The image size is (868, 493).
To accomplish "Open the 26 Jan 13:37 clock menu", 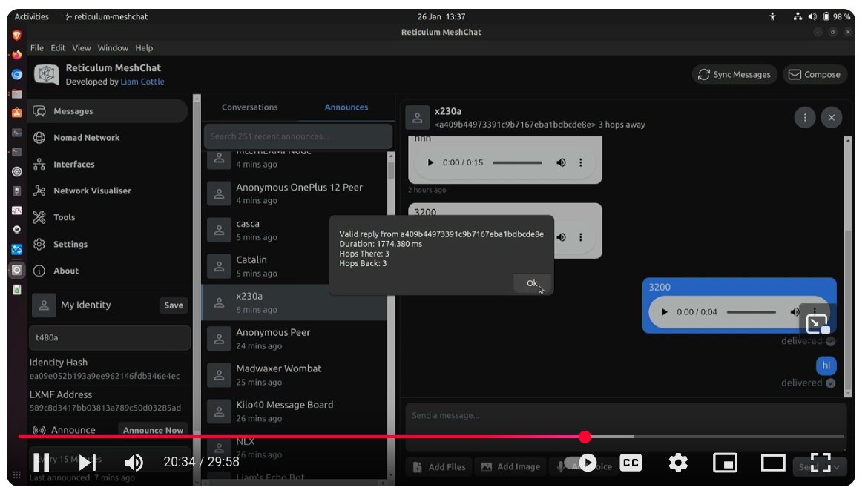I will (441, 16).
